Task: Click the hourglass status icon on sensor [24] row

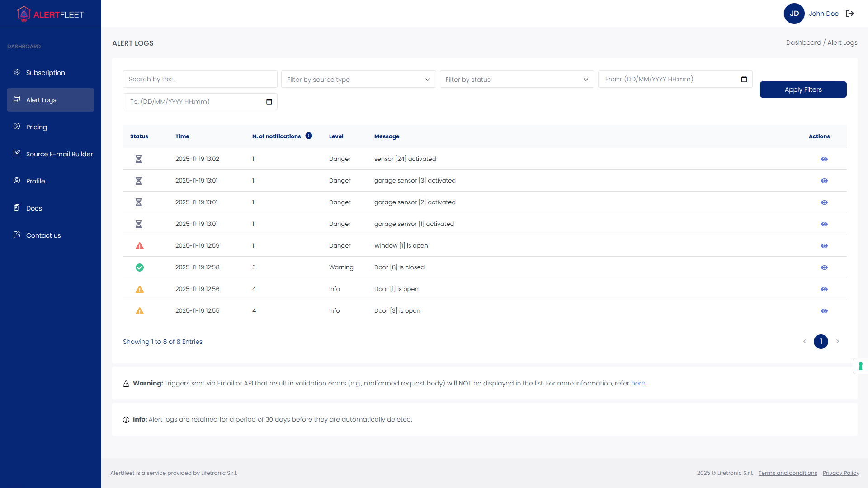Action: 139,159
